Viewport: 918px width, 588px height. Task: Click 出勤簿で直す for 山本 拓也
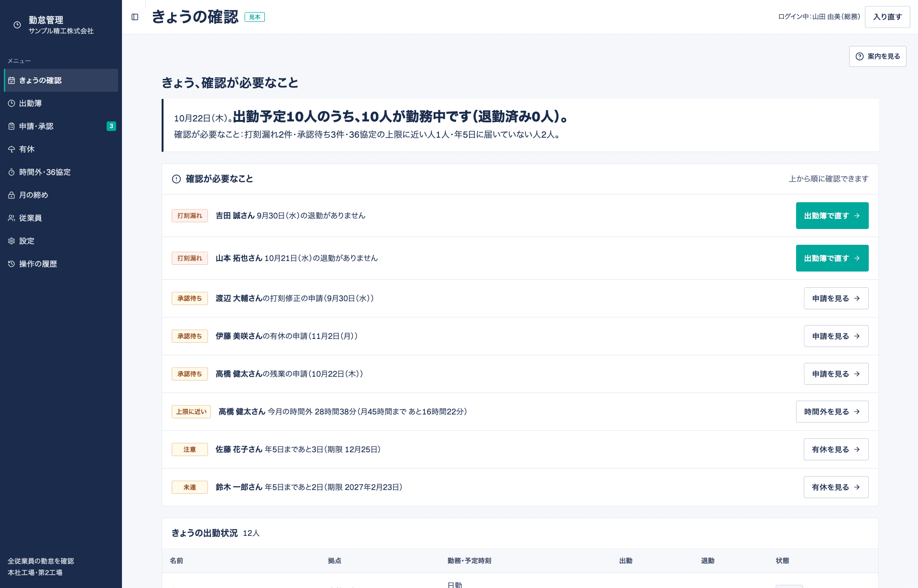pyautogui.click(x=832, y=258)
